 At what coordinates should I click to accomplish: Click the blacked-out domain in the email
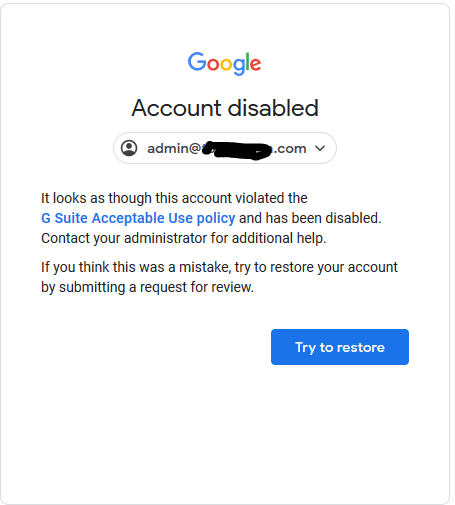click(x=238, y=150)
